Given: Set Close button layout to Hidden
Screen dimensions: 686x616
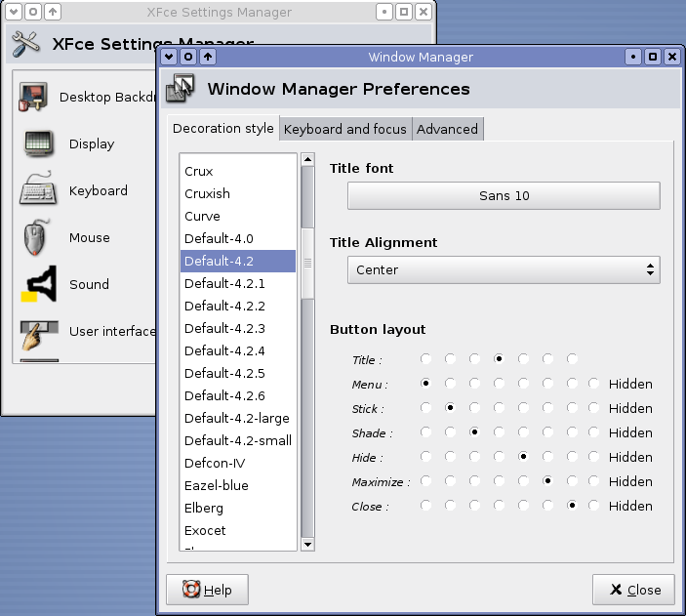Looking at the screenshot, I should 595,506.
